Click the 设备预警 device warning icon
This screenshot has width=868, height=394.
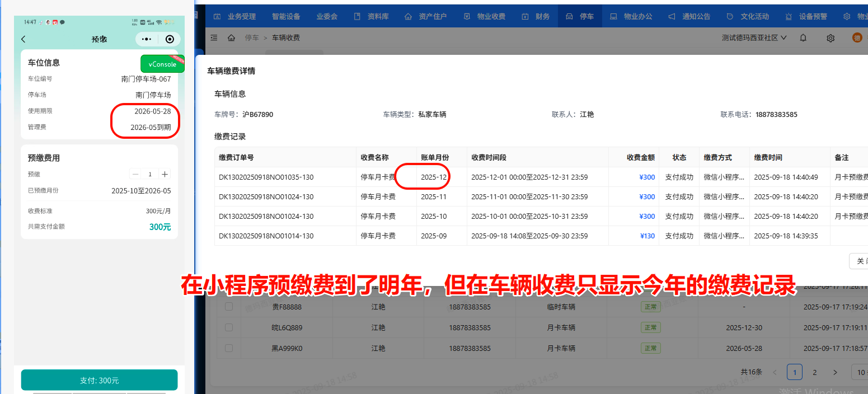coord(790,16)
